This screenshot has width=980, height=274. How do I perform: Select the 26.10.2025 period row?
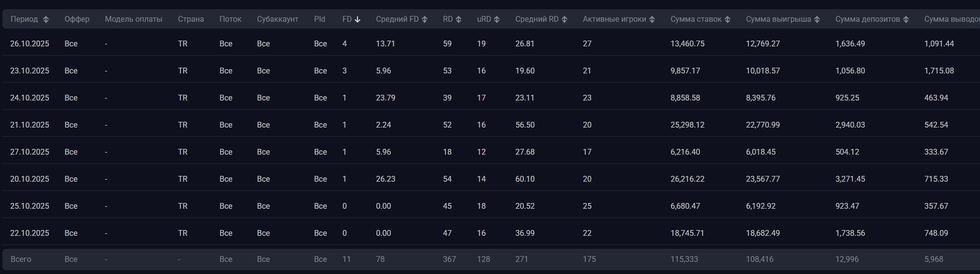pos(30,43)
